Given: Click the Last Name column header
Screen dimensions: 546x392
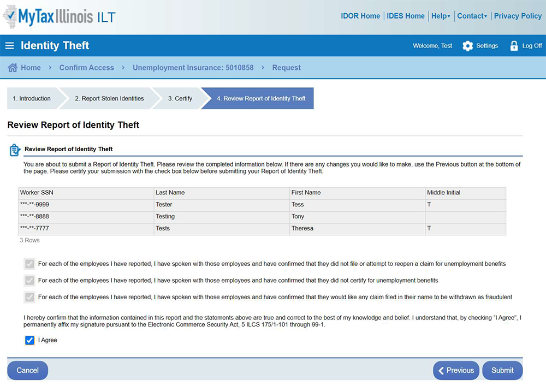Looking at the screenshot, I should click(222, 193).
